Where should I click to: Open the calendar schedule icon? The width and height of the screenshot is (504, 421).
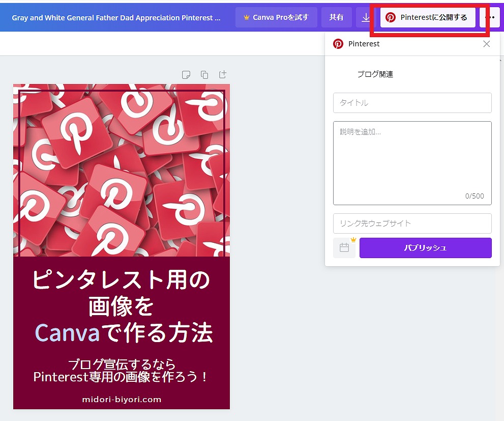tap(344, 247)
